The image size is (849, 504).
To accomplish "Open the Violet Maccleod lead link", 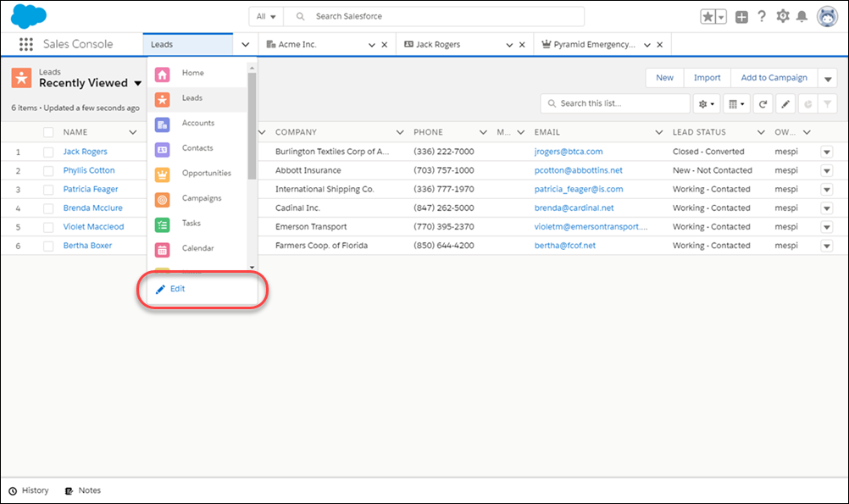I will 93,227.
